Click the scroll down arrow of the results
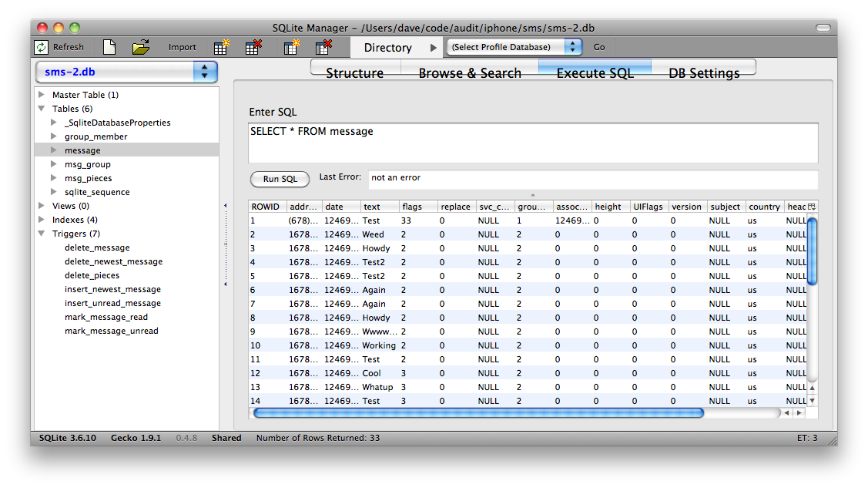Screen dimensions: 868x488 click(812, 400)
